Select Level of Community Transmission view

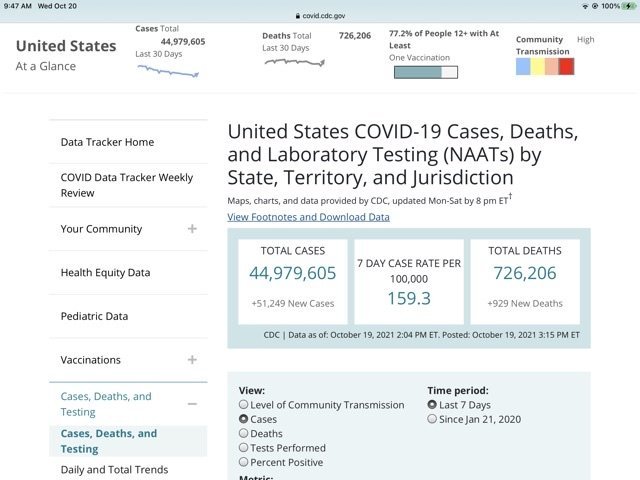tap(244, 405)
